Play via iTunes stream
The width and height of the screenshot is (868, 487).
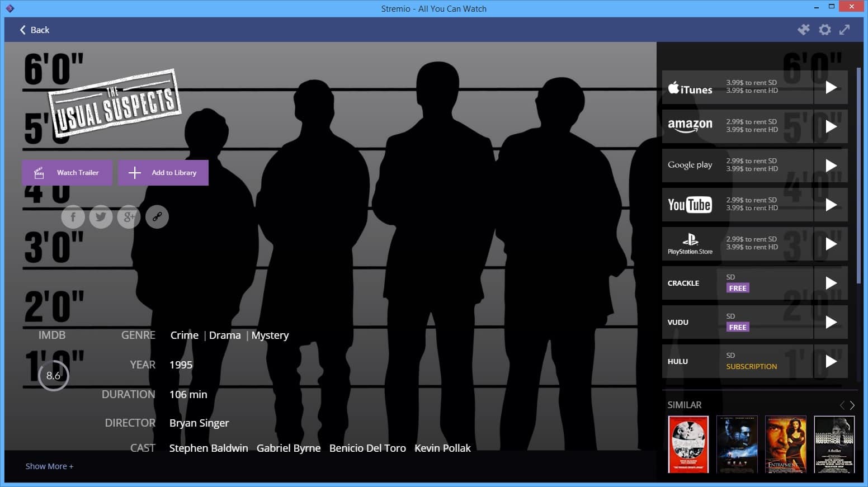click(x=831, y=87)
